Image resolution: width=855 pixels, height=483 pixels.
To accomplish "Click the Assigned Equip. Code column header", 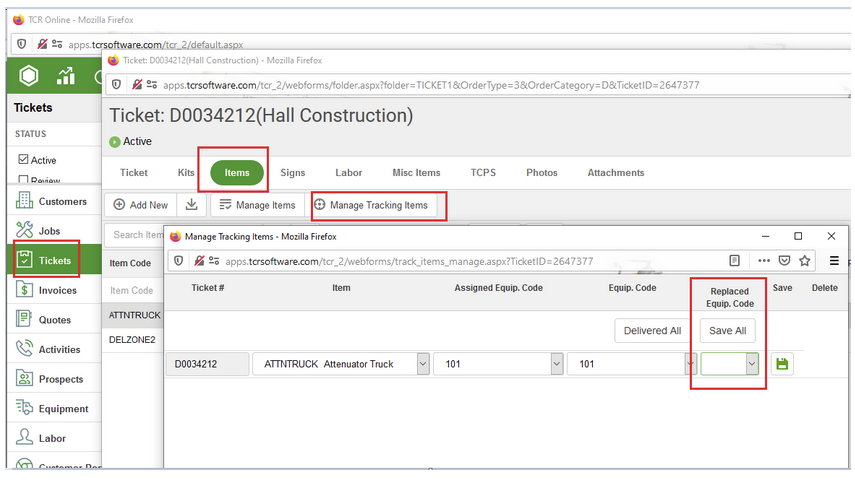I will (498, 288).
